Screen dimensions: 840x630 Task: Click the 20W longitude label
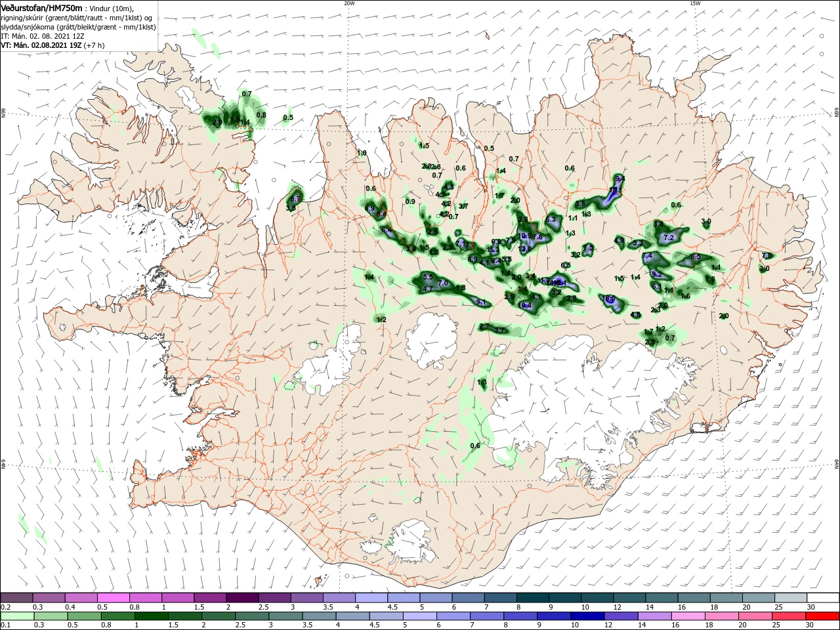pos(349,3)
